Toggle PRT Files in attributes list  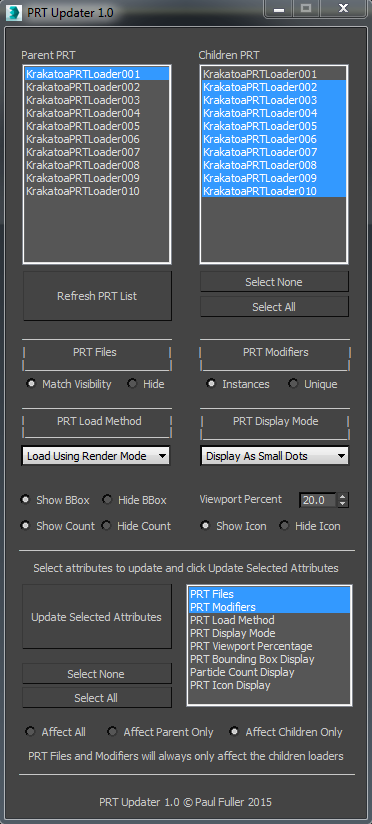269,594
